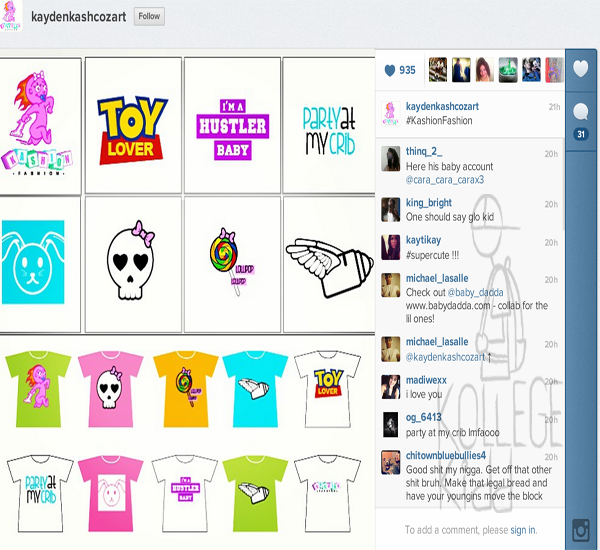Click first liker thumbnail next to 935
The width and height of the screenshot is (600, 550).
click(x=438, y=69)
